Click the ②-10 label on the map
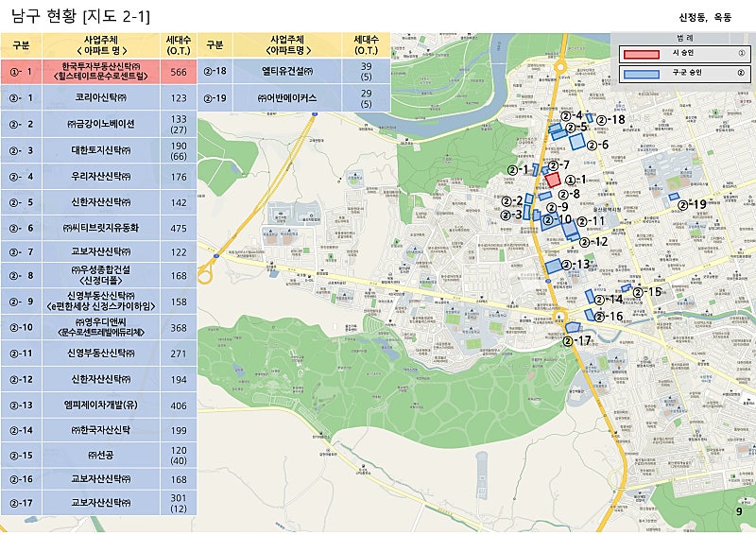Screen dimensions: 756x535 coord(558,220)
